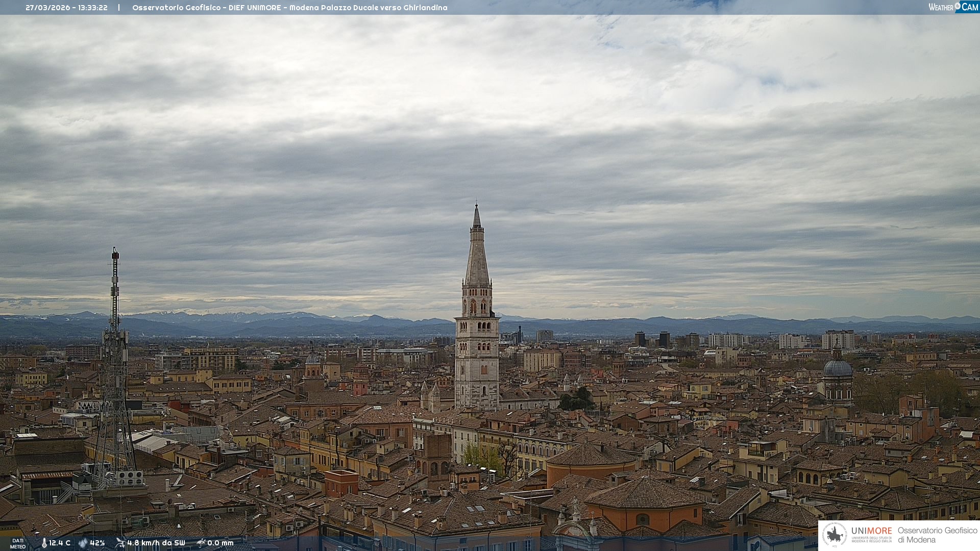Click the 0.0 mm rainfall reading
Image resolution: width=980 pixels, height=551 pixels.
point(220,543)
